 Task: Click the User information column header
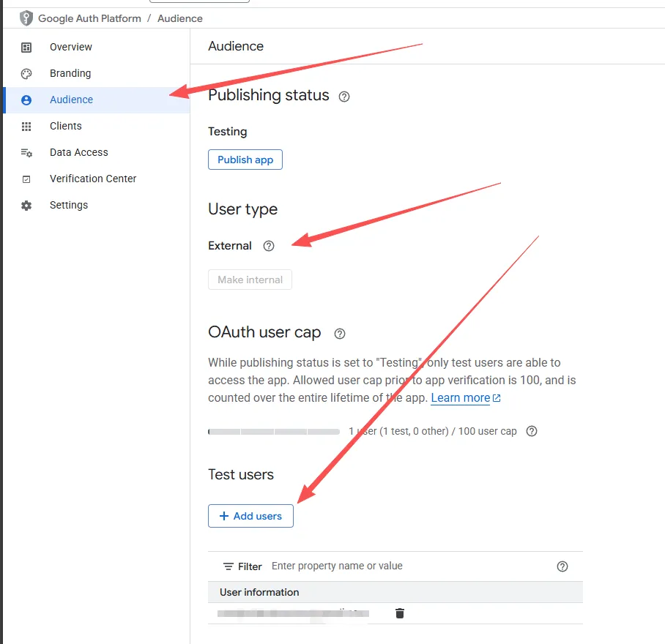[x=259, y=592]
